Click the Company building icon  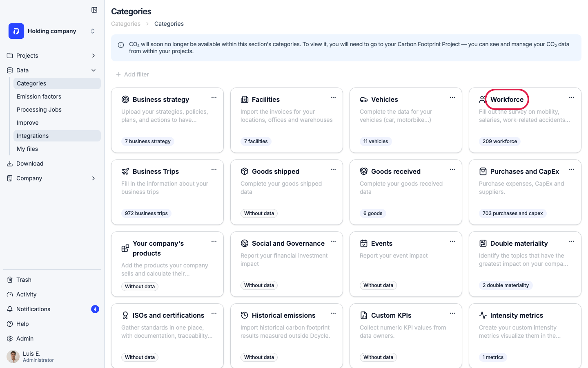pyautogui.click(x=10, y=178)
